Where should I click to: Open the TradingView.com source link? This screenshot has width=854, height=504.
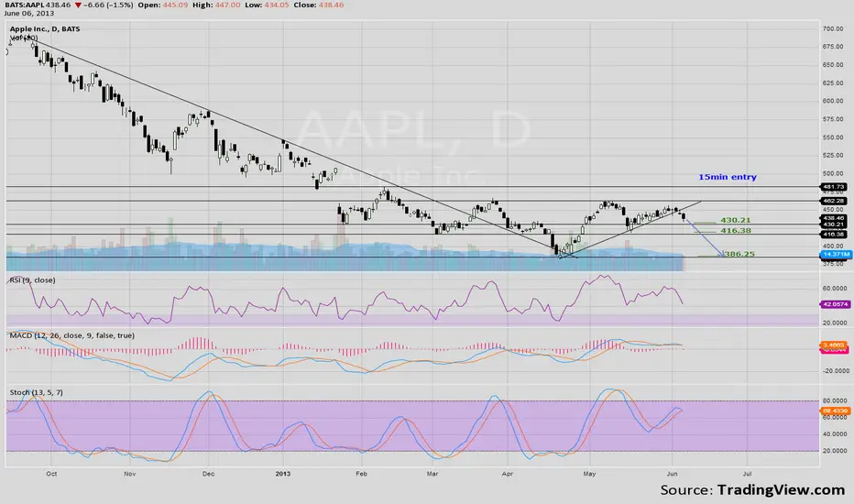pyautogui.click(x=781, y=490)
